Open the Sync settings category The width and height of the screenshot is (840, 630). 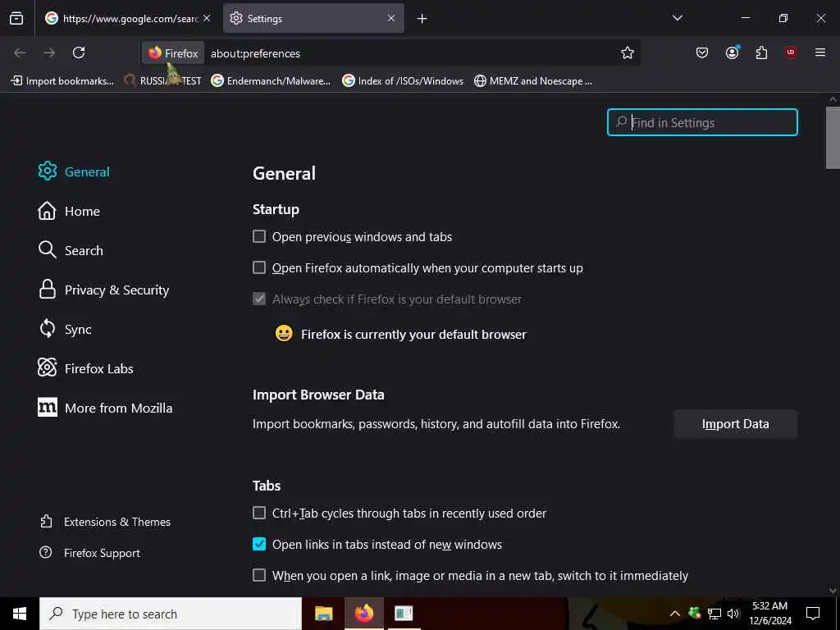click(x=64, y=329)
